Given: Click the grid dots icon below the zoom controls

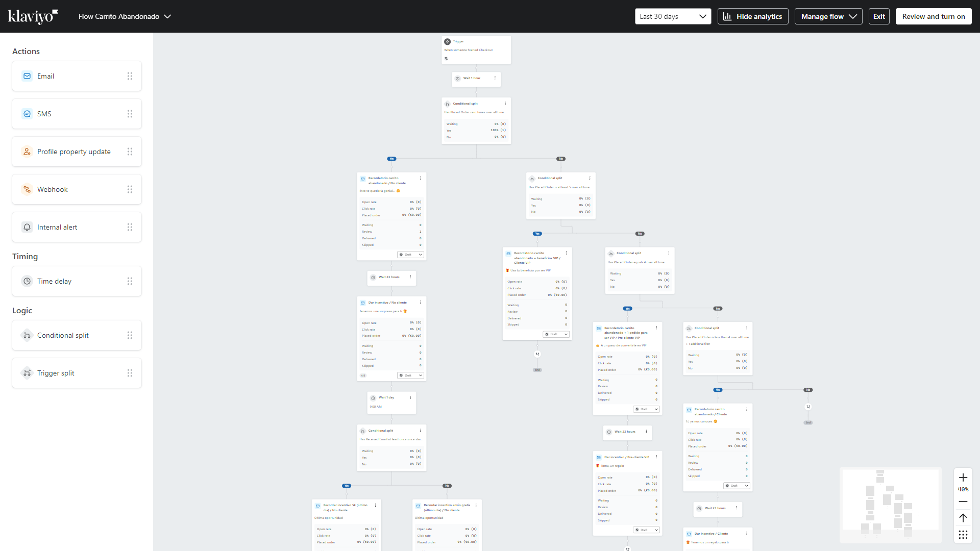Looking at the screenshot, I should point(963,535).
